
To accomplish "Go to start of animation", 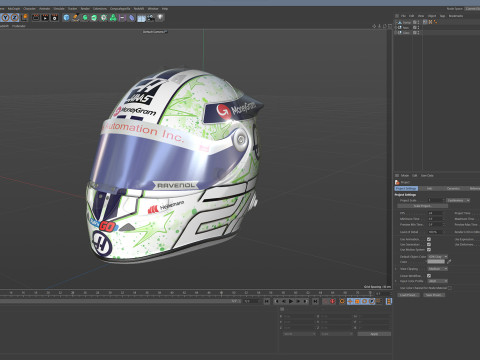I will [x=267, y=301].
